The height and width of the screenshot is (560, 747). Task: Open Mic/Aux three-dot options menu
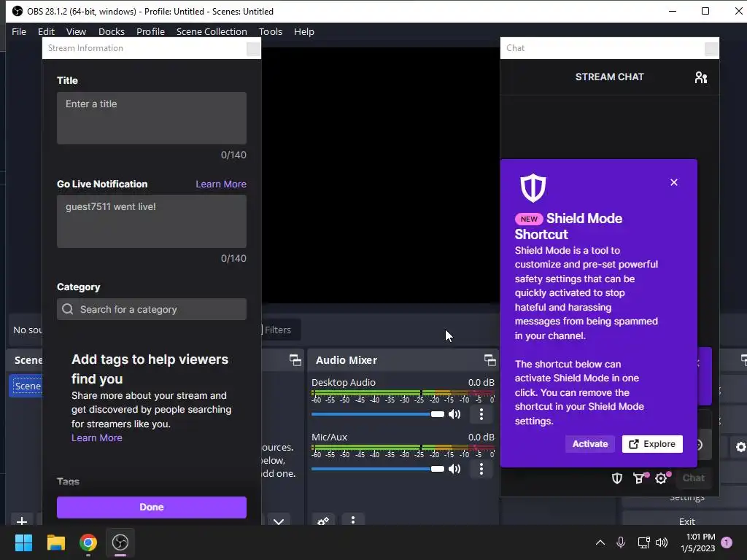[481, 469]
